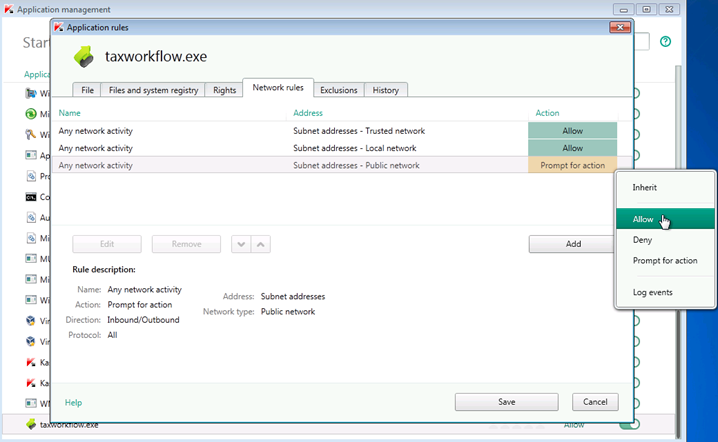Close the Application rules dialog
The image size is (718, 442).
(x=620, y=27)
